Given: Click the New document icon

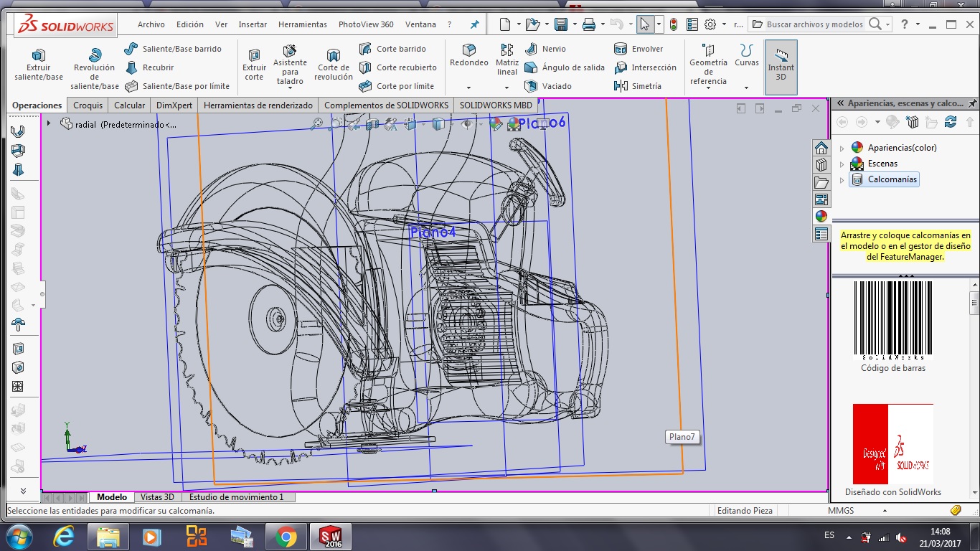Looking at the screenshot, I should pyautogui.click(x=505, y=24).
